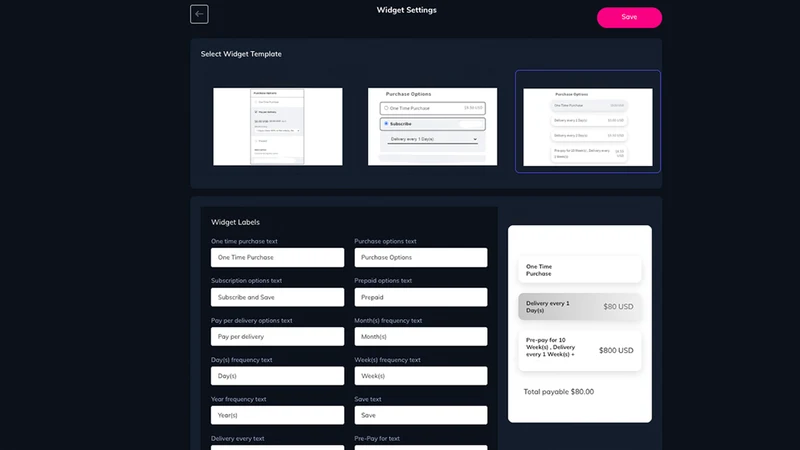This screenshot has width=800, height=450.
Task: Click the $80 USD price text
Action: point(618,307)
